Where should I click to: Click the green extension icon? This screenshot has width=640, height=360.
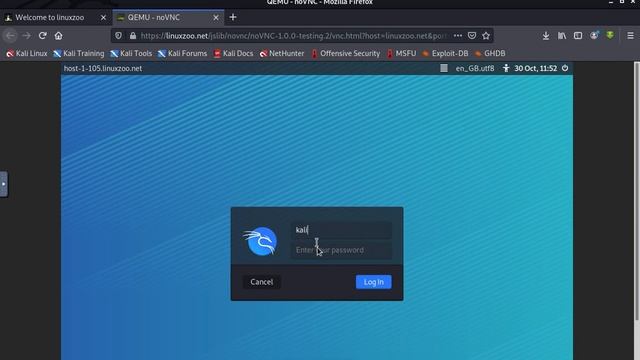click(x=610, y=36)
